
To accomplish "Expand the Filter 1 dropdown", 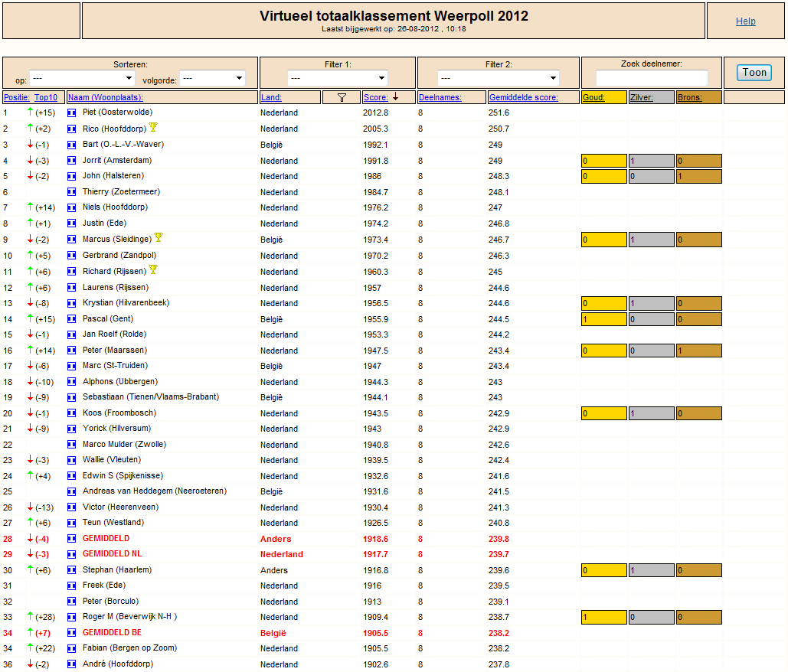I will click(x=337, y=78).
